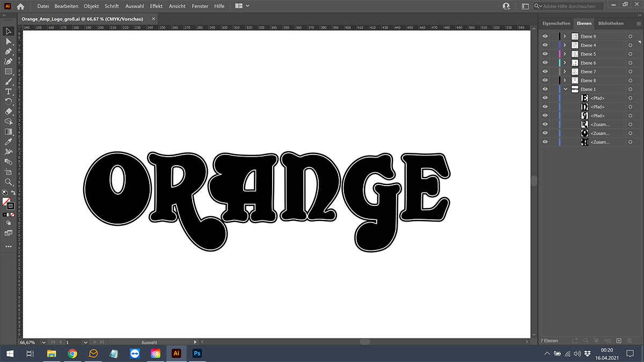Open the Edit Toolbar three-dots button

(9, 246)
